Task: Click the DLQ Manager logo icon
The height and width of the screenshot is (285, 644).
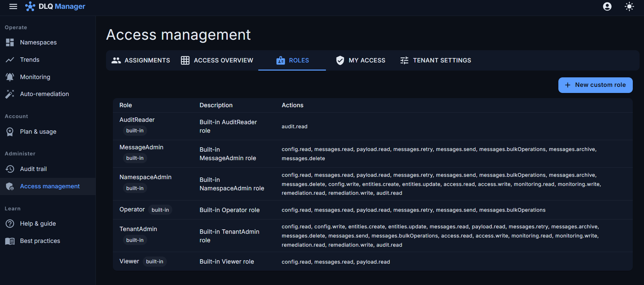Action: [30, 6]
